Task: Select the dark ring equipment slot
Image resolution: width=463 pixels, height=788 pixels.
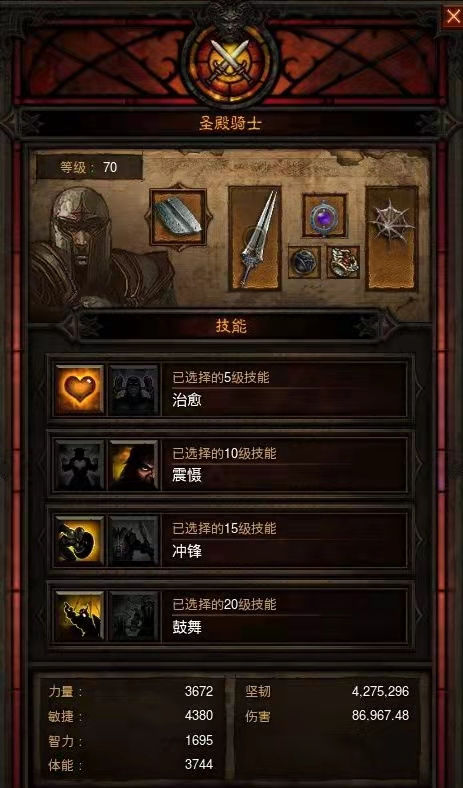Action: [x=304, y=262]
